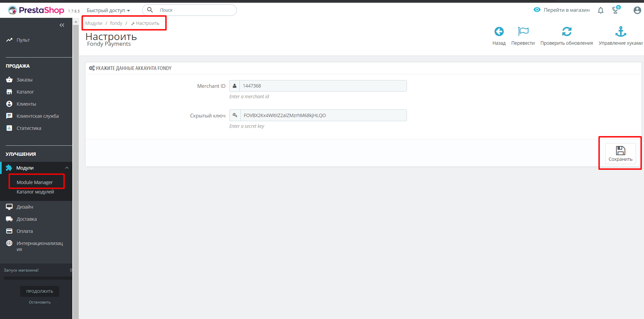
Task: Click the Поиск search field
Action: click(x=189, y=10)
